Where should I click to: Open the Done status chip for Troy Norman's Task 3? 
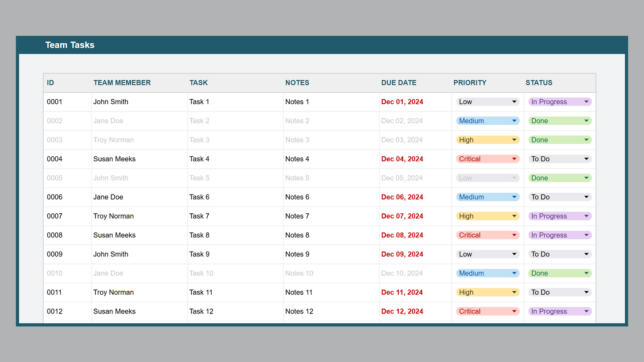click(560, 140)
